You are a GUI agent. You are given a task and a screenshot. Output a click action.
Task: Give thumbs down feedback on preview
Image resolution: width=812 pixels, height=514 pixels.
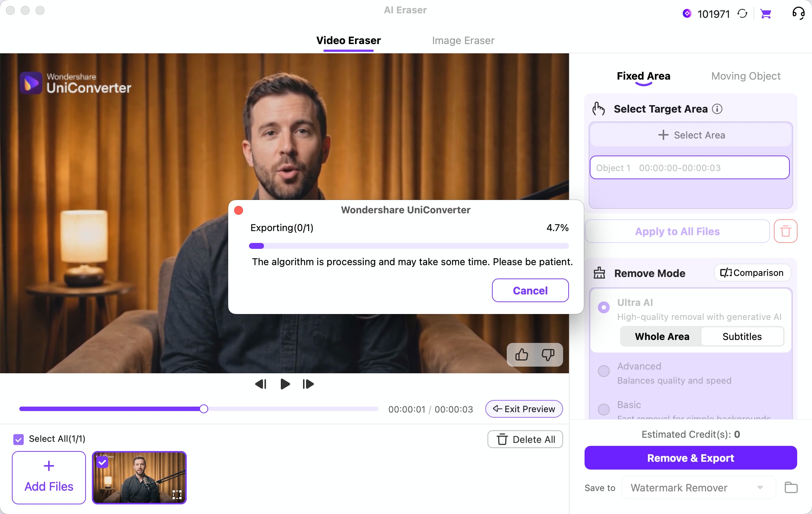tap(548, 355)
